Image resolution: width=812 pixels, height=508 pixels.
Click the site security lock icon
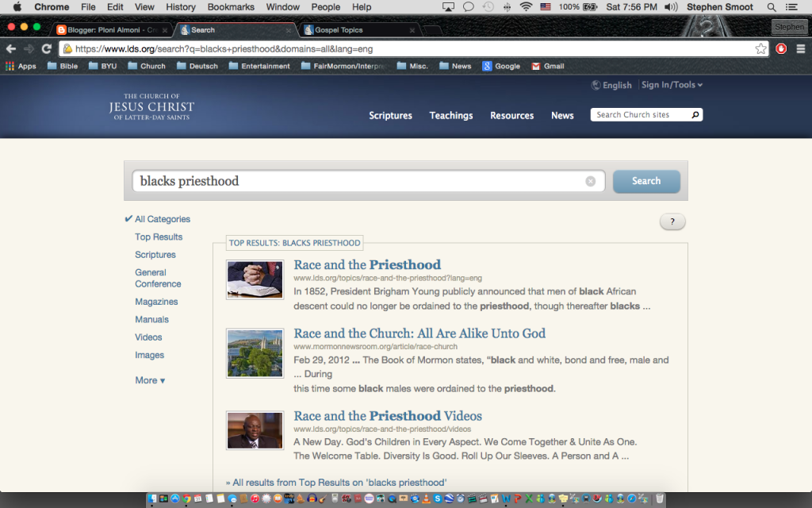tap(67, 48)
